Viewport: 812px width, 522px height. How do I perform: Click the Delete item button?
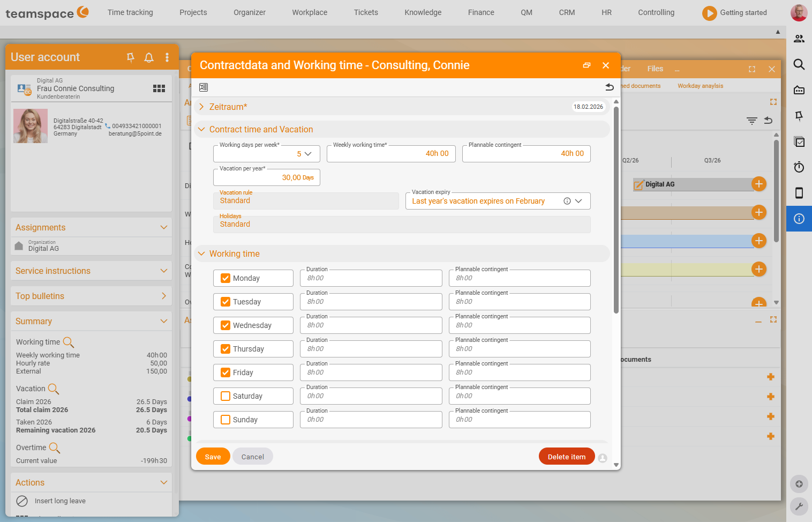(x=567, y=457)
